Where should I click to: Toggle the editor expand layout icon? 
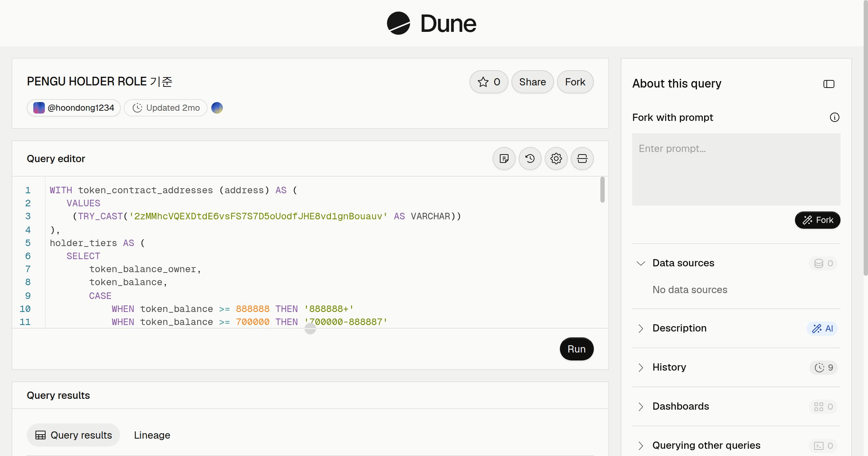click(x=582, y=159)
